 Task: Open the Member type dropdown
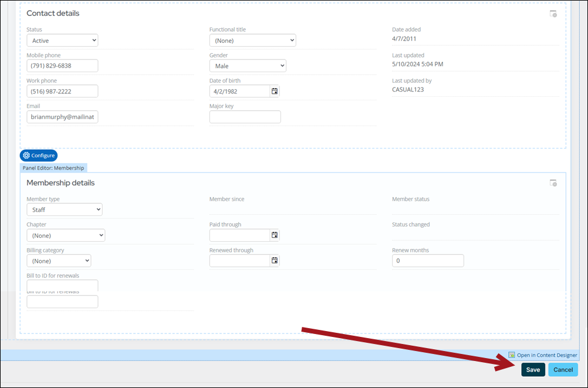coord(65,210)
